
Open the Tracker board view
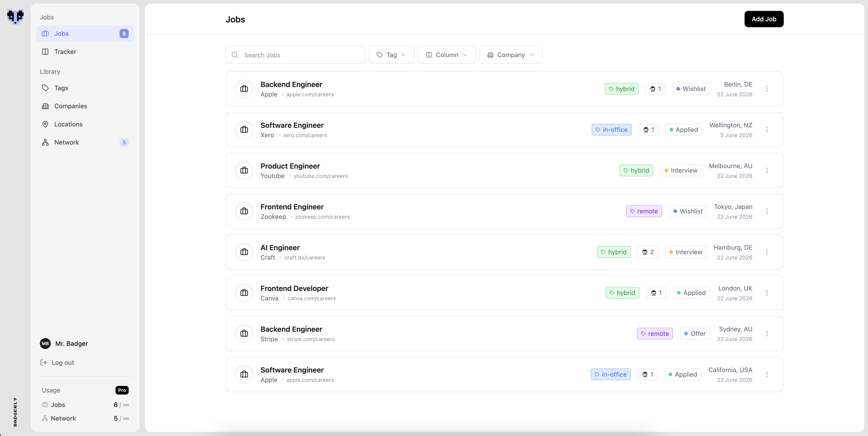(85, 52)
